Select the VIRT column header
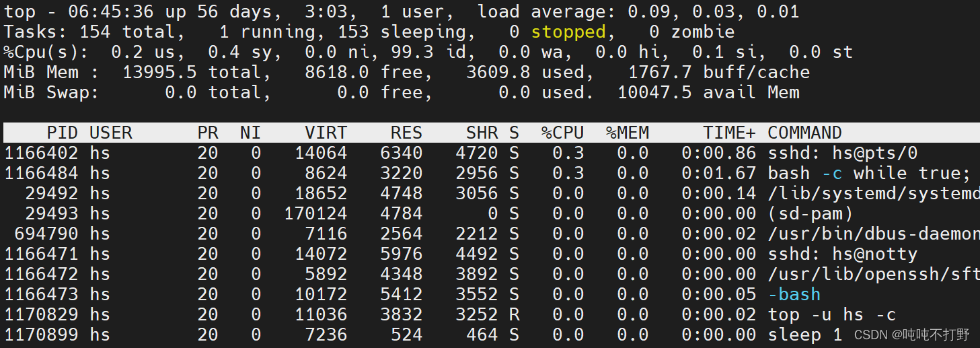Screen dimensions: 980x348 point(326,133)
